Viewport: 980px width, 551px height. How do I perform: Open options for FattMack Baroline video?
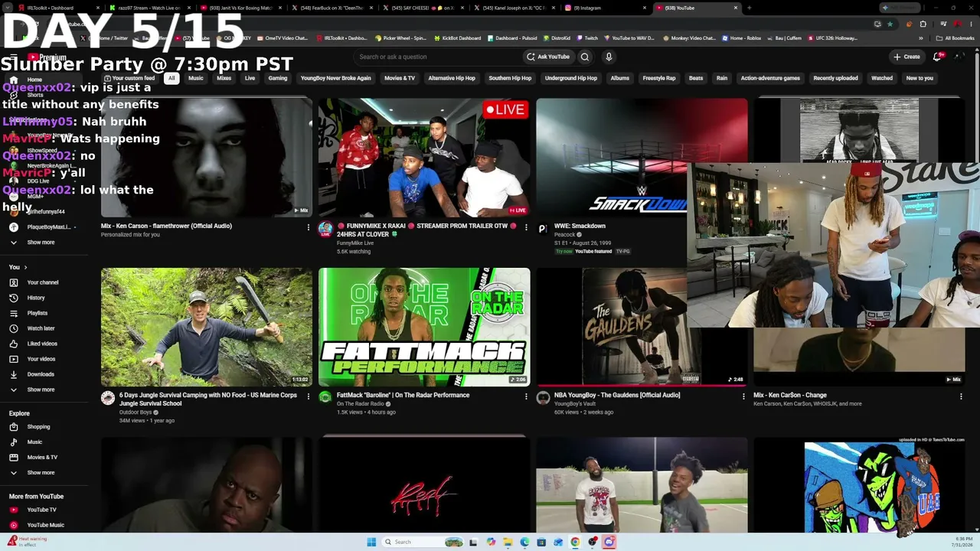[526, 396]
